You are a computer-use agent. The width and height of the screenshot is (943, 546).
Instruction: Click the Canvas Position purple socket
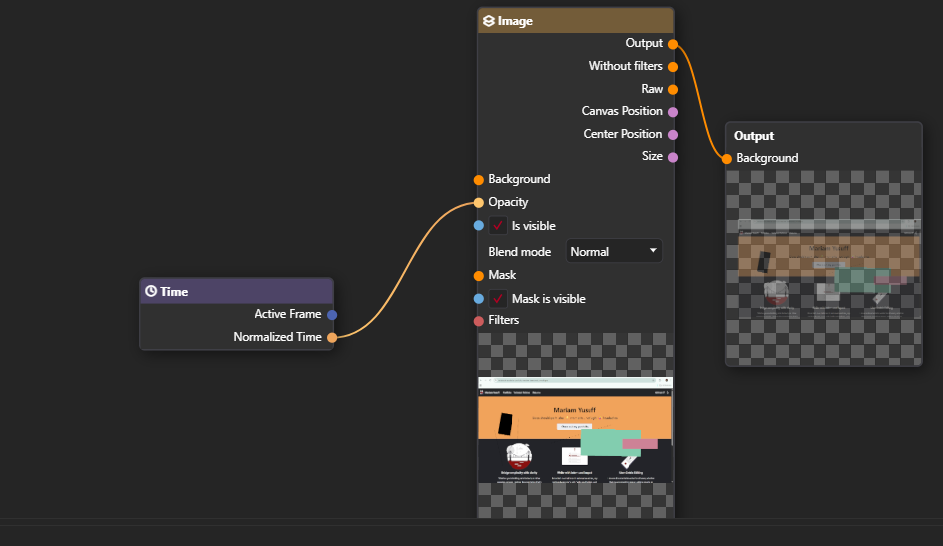[673, 112]
